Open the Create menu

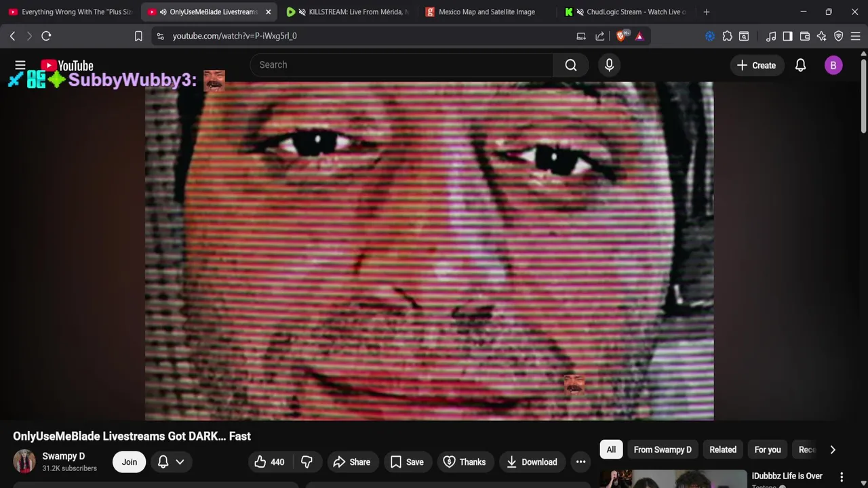click(756, 65)
